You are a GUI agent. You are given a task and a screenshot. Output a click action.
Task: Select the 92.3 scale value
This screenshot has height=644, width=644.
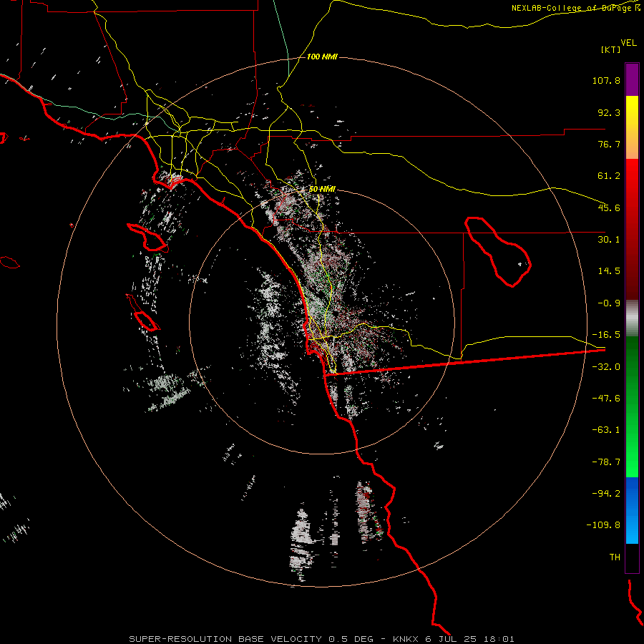[x=609, y=112]
